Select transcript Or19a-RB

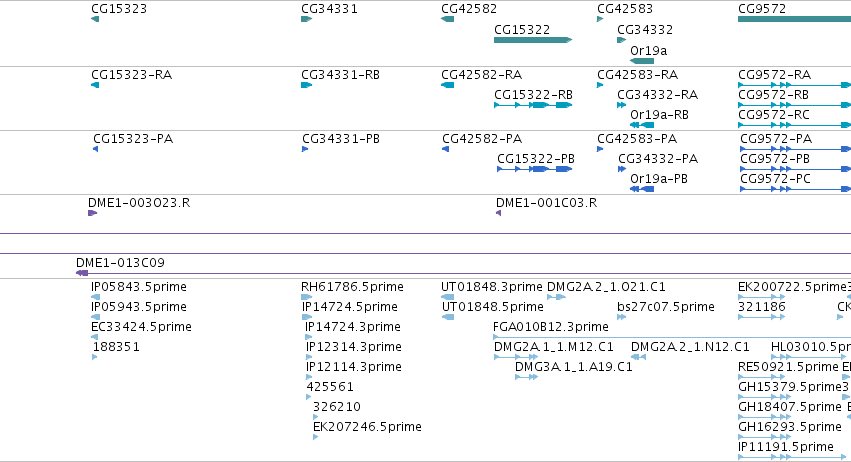coord(659,115)
